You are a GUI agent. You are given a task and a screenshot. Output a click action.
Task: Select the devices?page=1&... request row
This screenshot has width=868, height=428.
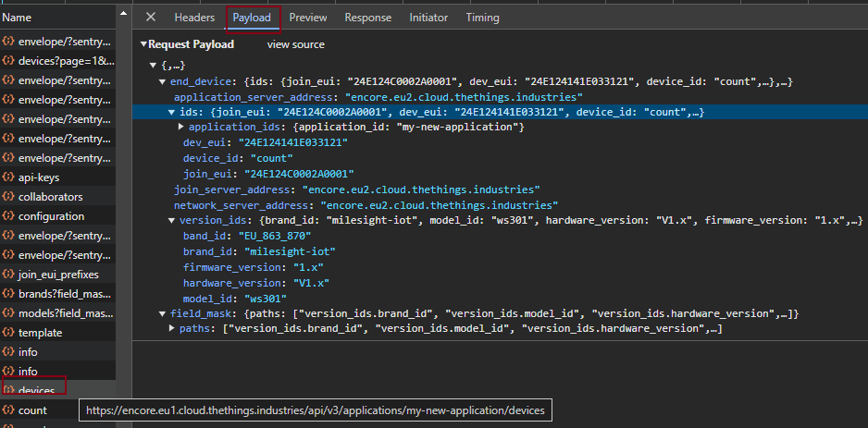pos(57,61)
